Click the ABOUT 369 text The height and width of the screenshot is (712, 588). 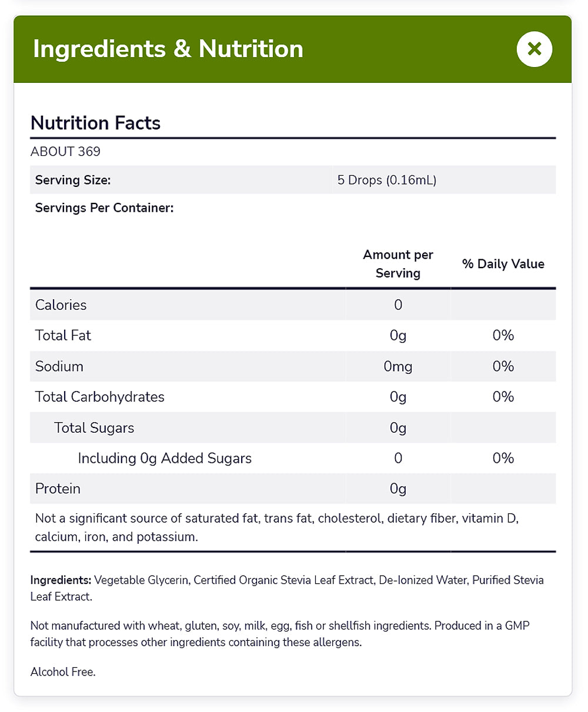[x=65, y=152]
